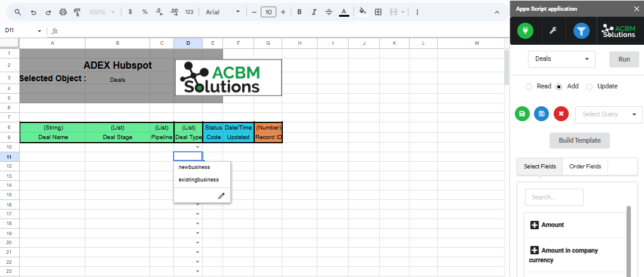The width and height of the screenshot is (644, 277).
Task: Click the spreadsheet vertical scrollbar
Action: pos(506,67)
